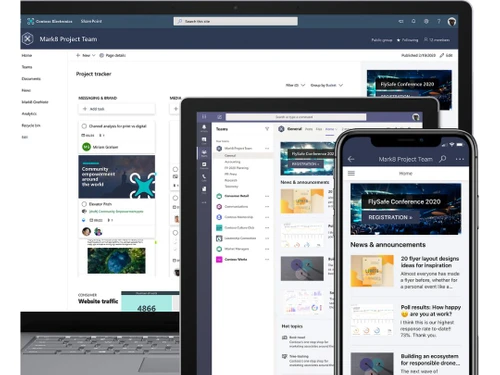Open the settings gear in SharePoint header
Image resolution: width=500 pixels, height=375 pixels.
click(x=426, y=21)
